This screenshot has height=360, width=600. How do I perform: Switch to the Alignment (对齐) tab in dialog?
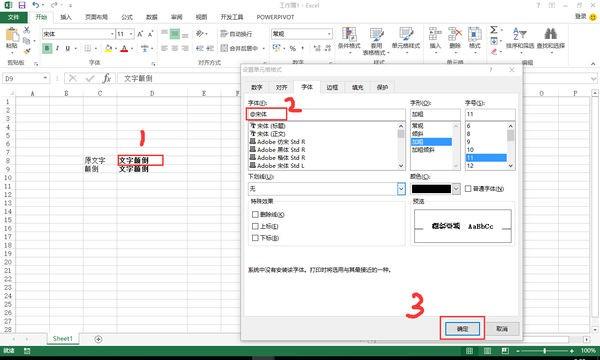[282, 88]
